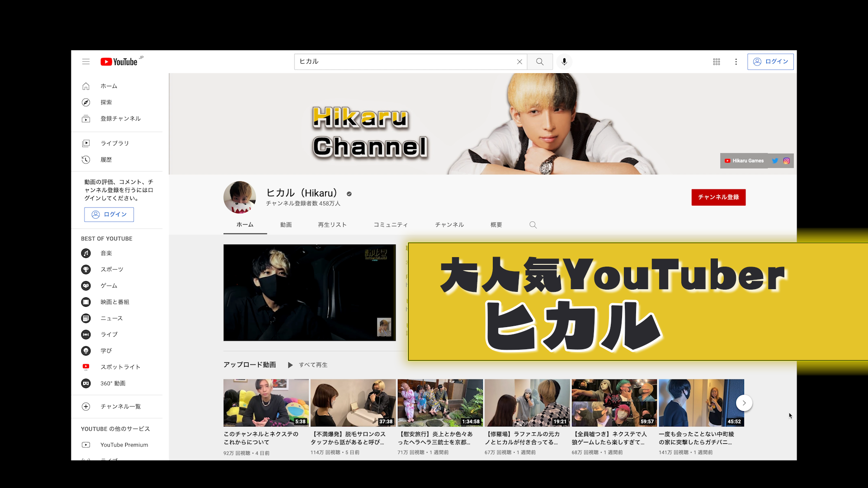Viewport: 868px width, 488px height.
Task: Open 履歴 in sidebar
Action: 117,160
